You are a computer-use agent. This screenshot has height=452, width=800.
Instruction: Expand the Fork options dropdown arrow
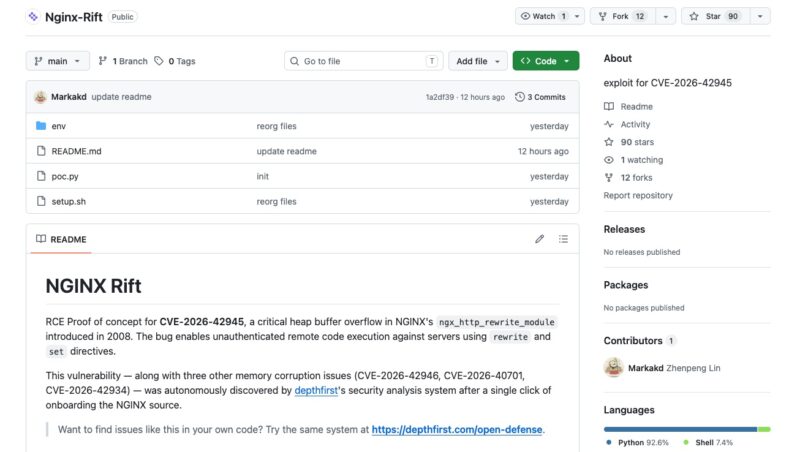click(x=665, y=16)
